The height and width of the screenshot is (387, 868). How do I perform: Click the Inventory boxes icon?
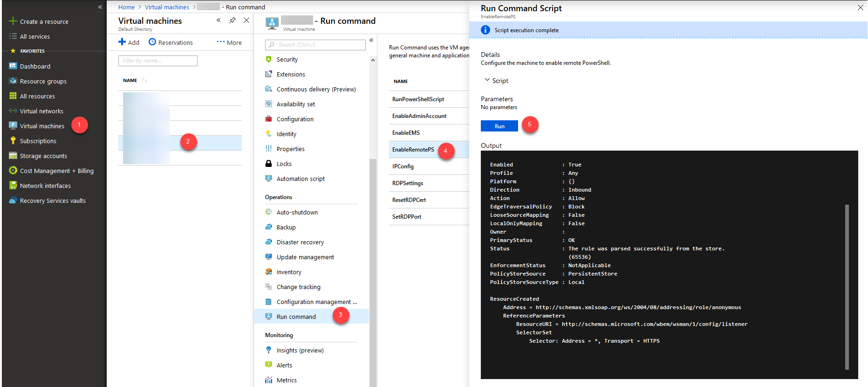pos(268,272)
